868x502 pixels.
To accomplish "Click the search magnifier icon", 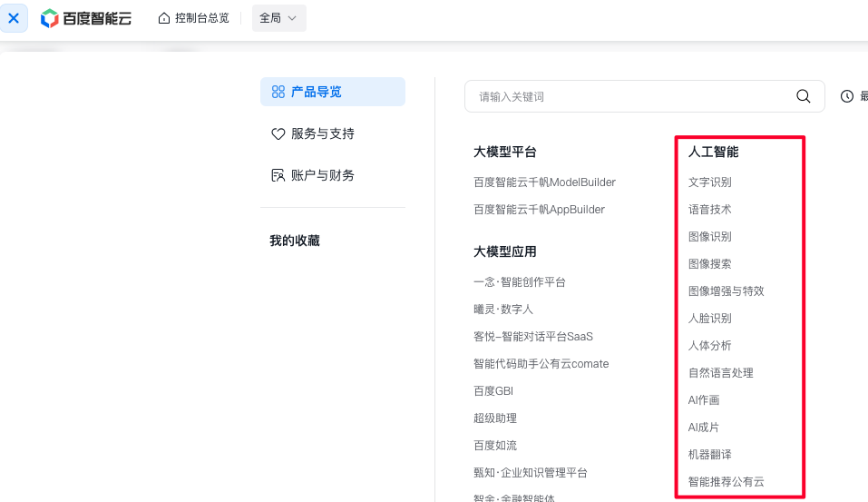I will click(x=804, y=96).
